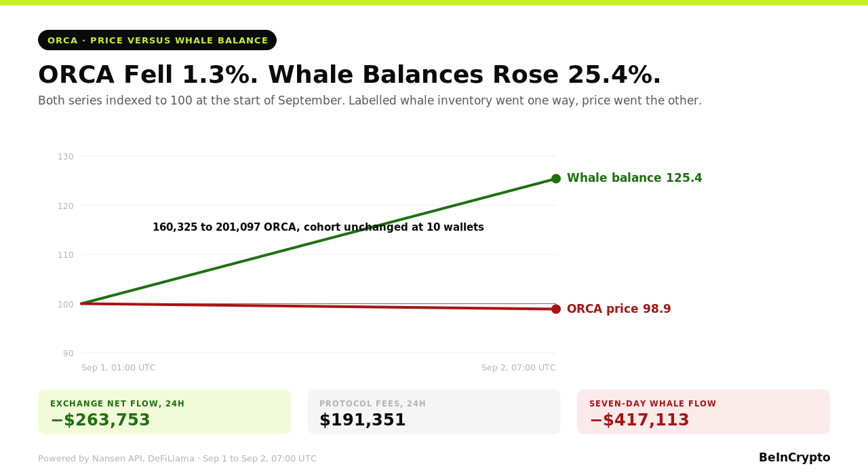Click the 130 y-axis tick label

coord(66,157)
